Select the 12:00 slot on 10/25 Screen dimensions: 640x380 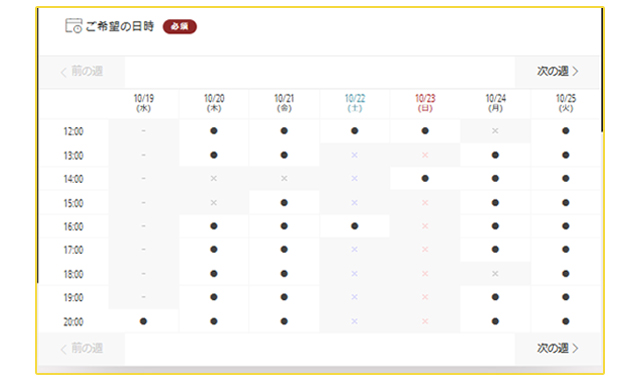point(565,131)
